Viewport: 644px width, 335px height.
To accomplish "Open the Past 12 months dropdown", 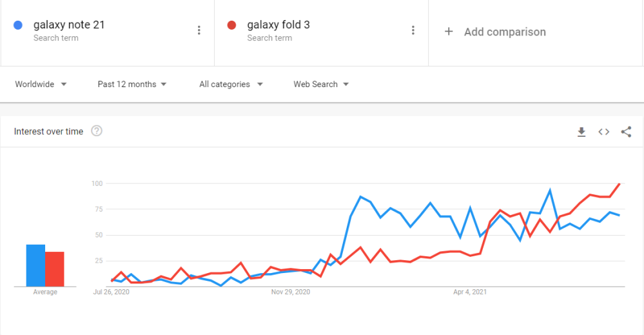I will (x=132, y=84).
